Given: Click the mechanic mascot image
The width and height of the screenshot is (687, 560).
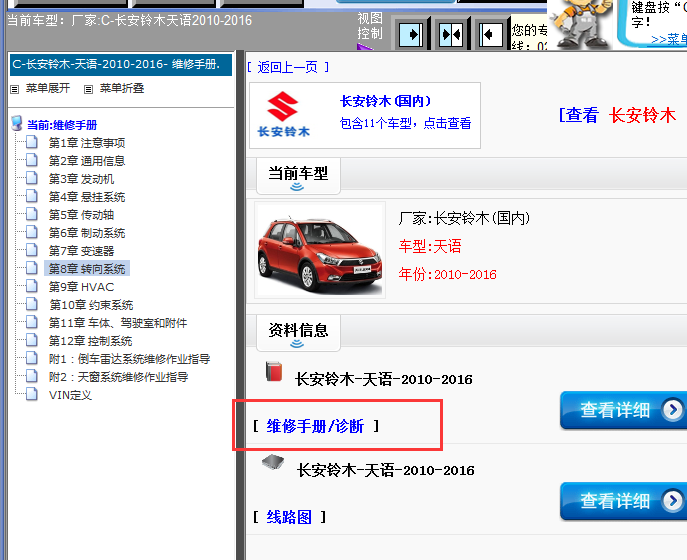Looking at the screenshot, I should [x=581, y=24].
